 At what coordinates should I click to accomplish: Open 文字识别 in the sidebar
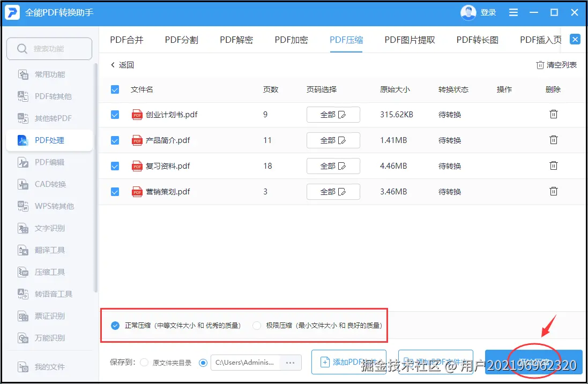point(49,228)
